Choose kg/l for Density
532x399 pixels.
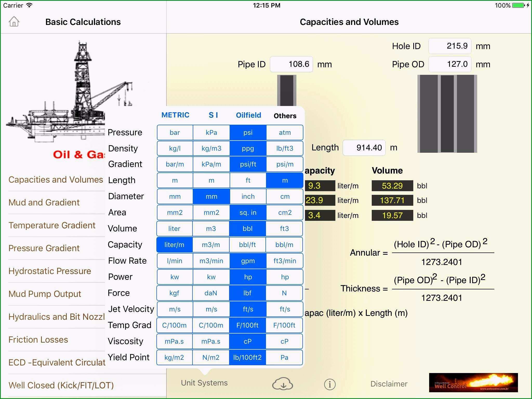pos(175,149)
